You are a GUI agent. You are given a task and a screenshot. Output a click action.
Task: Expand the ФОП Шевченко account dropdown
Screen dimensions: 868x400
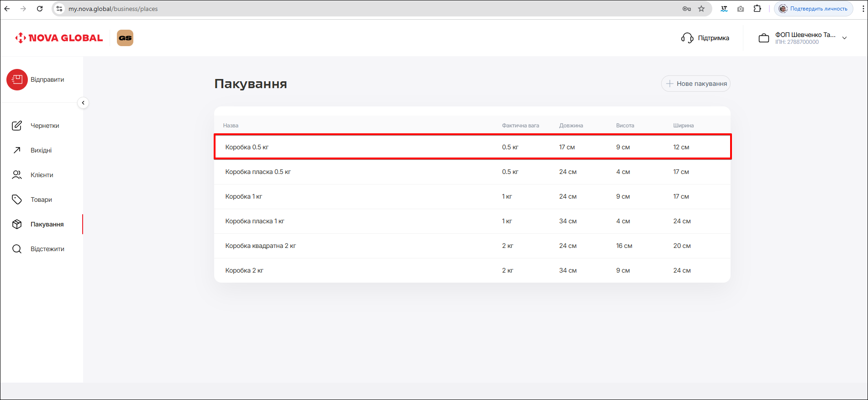click(844, 38)
